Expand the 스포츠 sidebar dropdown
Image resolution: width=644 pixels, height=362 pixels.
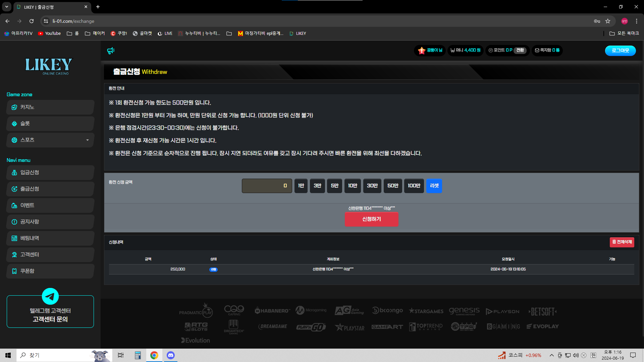pyautogui.click(x=87, y=140)
